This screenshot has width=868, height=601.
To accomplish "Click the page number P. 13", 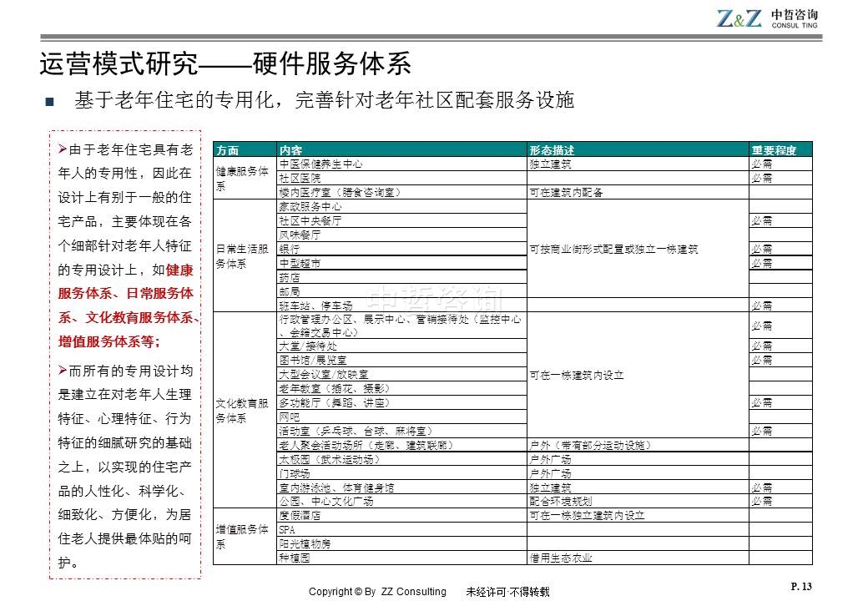I will coord(800,588).
